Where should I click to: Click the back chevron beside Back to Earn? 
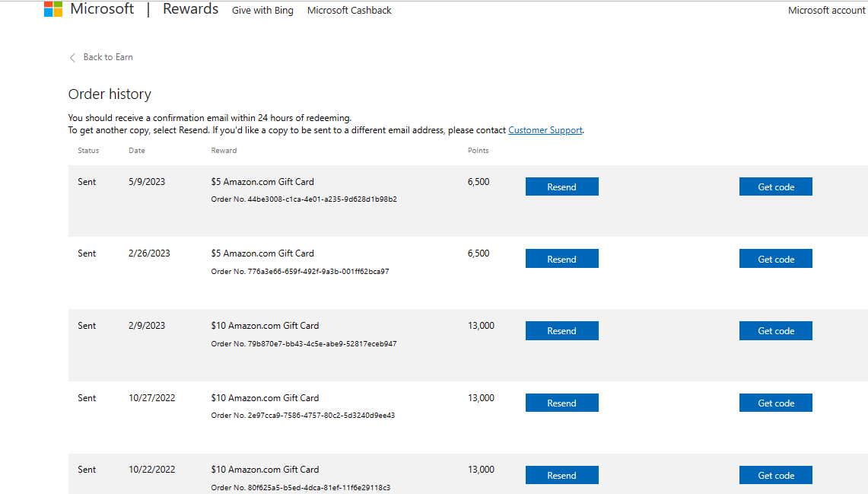coord(72,56)
